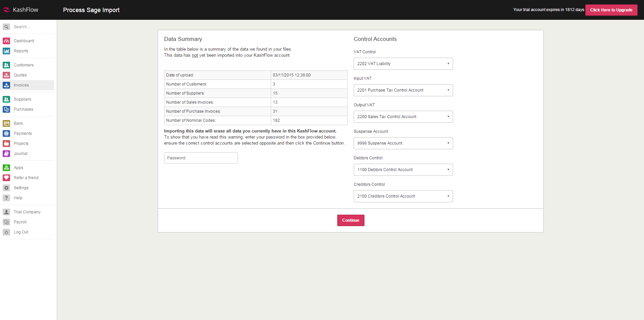Click the Refer a friend heart icon
Image resolution: width=644 pixels, height=320 pixels.
6,178
